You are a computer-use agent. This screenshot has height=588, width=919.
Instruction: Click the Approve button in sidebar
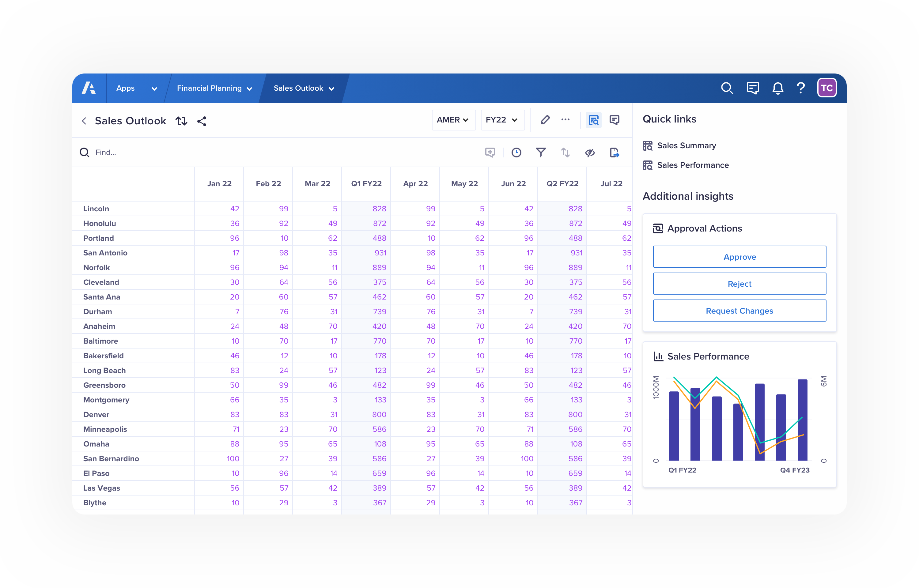tap(739, 257)
